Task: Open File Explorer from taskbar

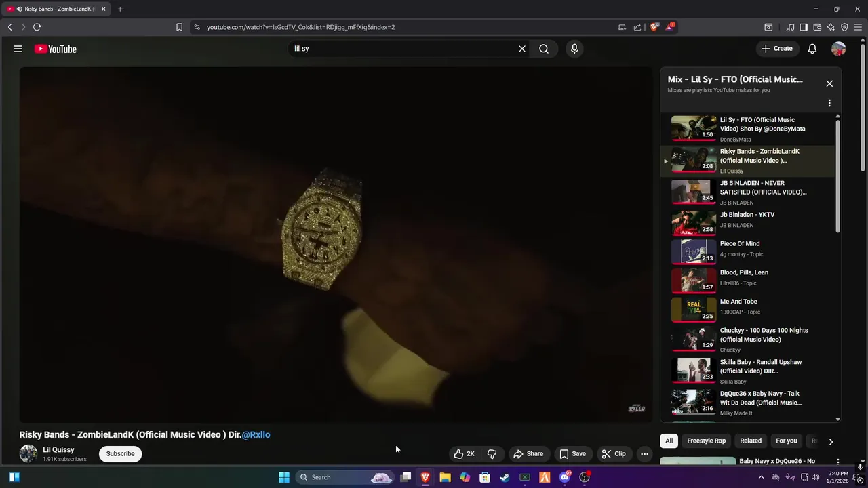Action: tap(445, 477)
